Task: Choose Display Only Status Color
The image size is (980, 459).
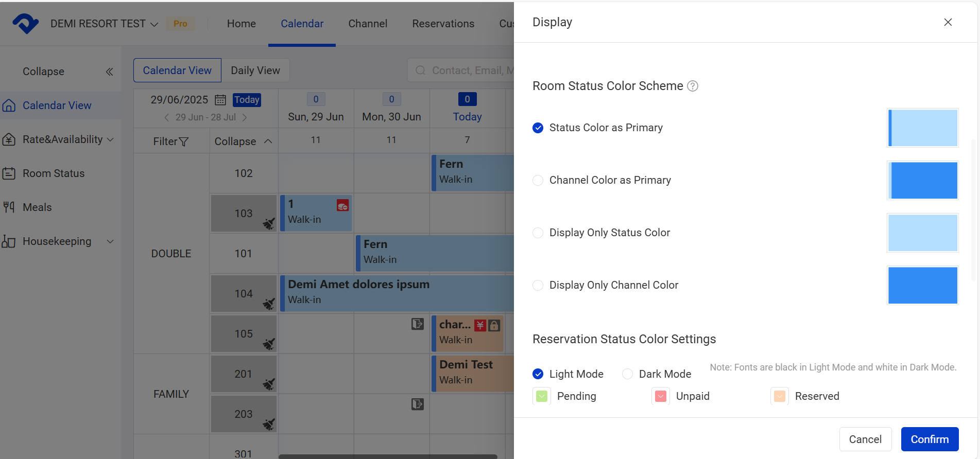Action: click(538, 233)
